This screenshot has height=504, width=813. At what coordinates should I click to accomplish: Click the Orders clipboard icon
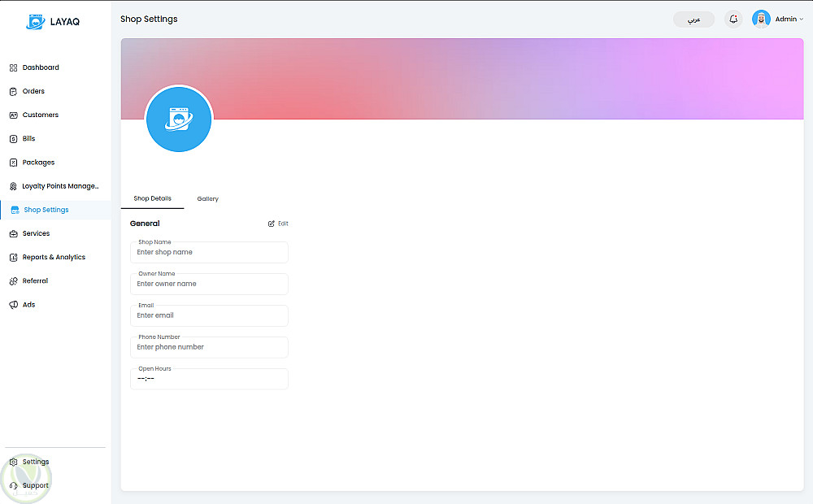[x=14, y=91]
